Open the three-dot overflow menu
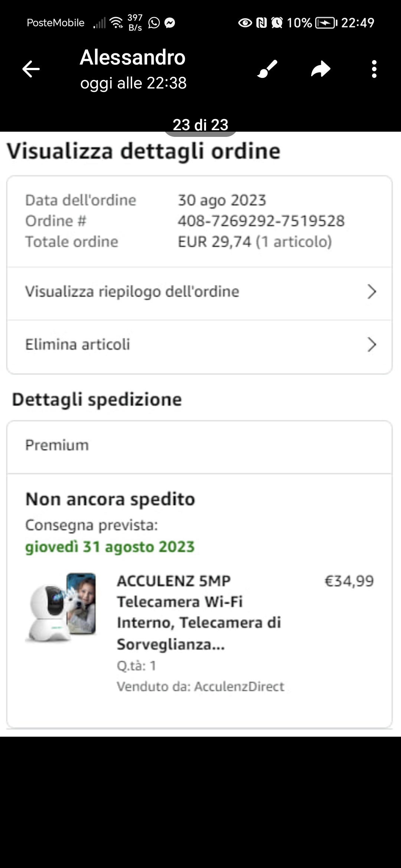 [x=374, y=69]
